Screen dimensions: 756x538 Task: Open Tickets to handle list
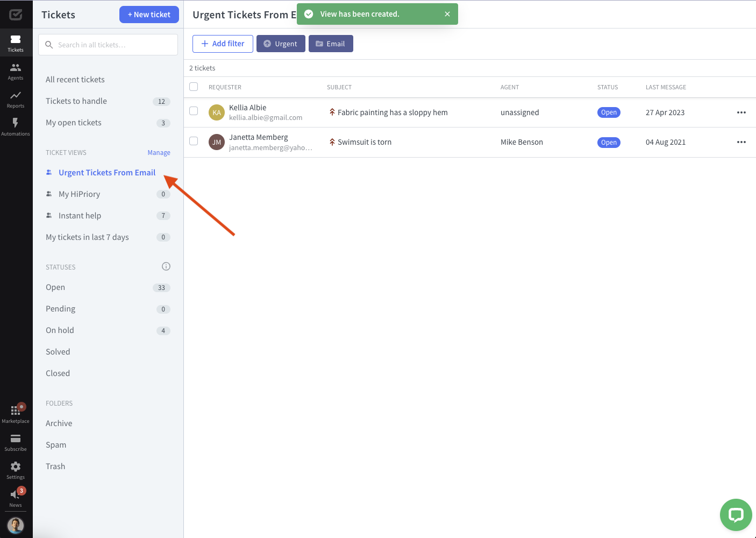point(108,101)
